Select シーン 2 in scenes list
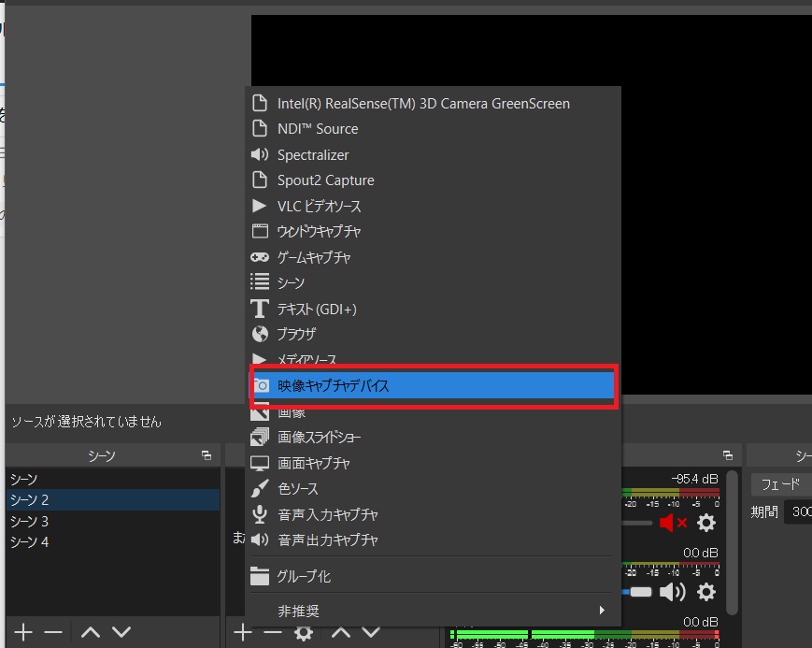The width and height of the screenshot is (812, 648). coord(112,499)
